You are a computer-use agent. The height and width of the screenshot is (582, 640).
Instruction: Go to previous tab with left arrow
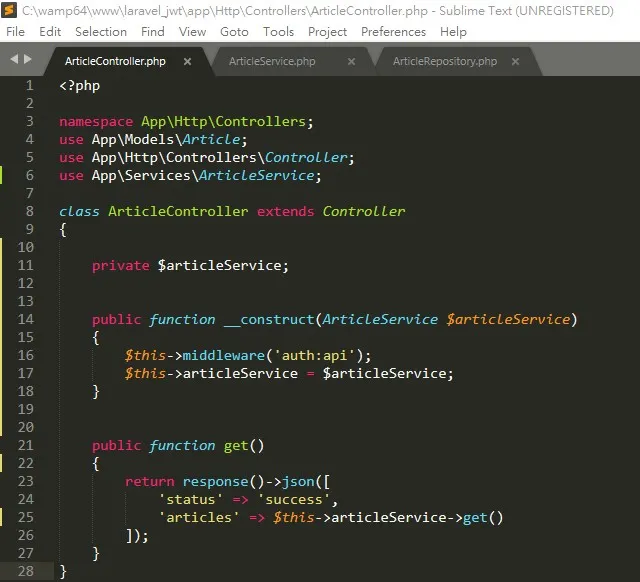(x=14, y=59)
